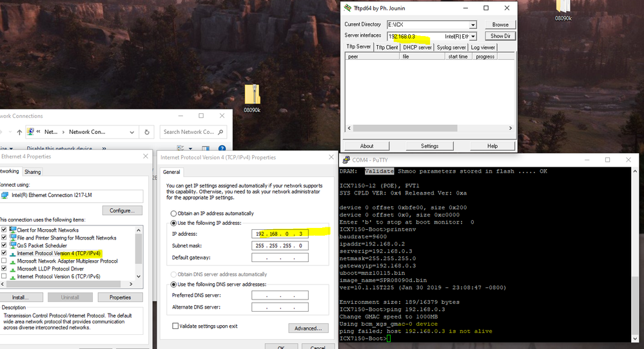Open the Server interfaces dropdown
Viewport: 644px width, 349px height.
pos(473,36)
